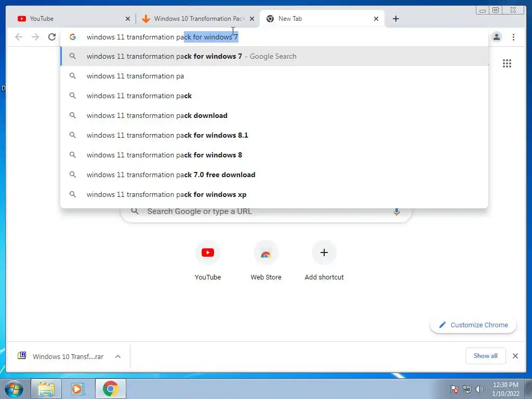Click the browser Back arrow
This screenshot has height=399, width=532.
click(x=19, y=37)
